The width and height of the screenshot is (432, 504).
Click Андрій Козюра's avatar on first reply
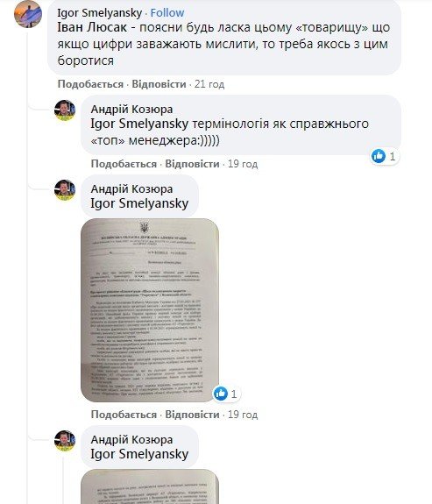[x=65, y=110]
